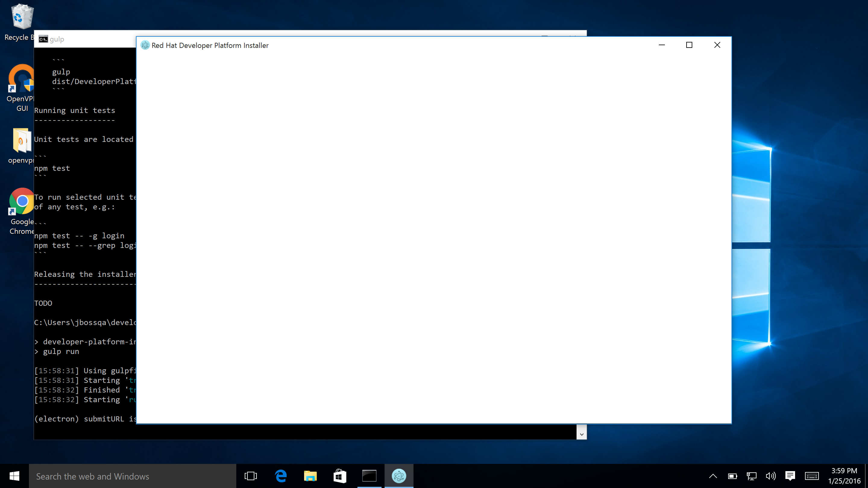
Task: Open the openvpn folder on the desktop
Action: pos(22,140)
